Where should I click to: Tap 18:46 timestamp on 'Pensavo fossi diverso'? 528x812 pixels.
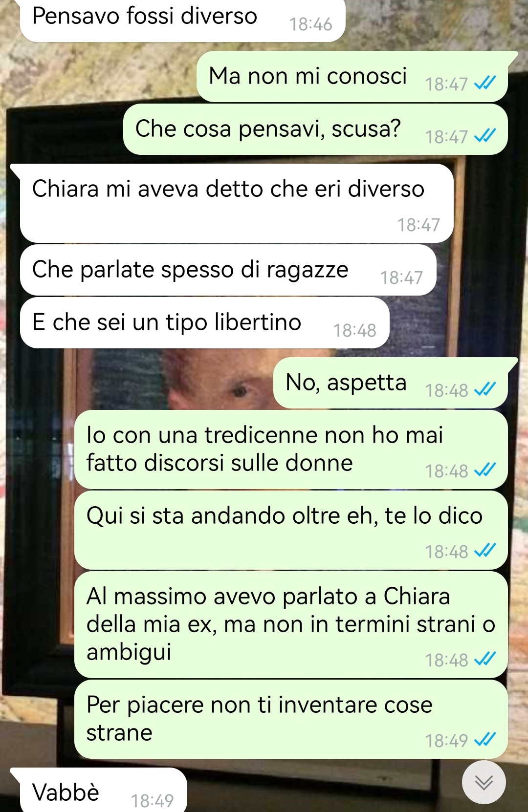pos(310,24)
